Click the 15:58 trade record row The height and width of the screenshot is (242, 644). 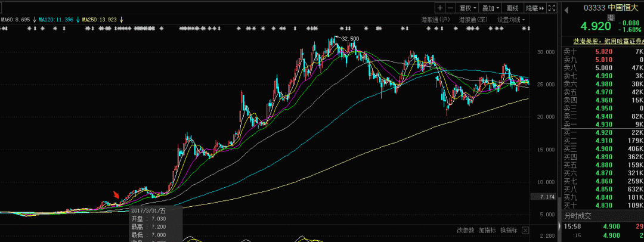[603, 227]
